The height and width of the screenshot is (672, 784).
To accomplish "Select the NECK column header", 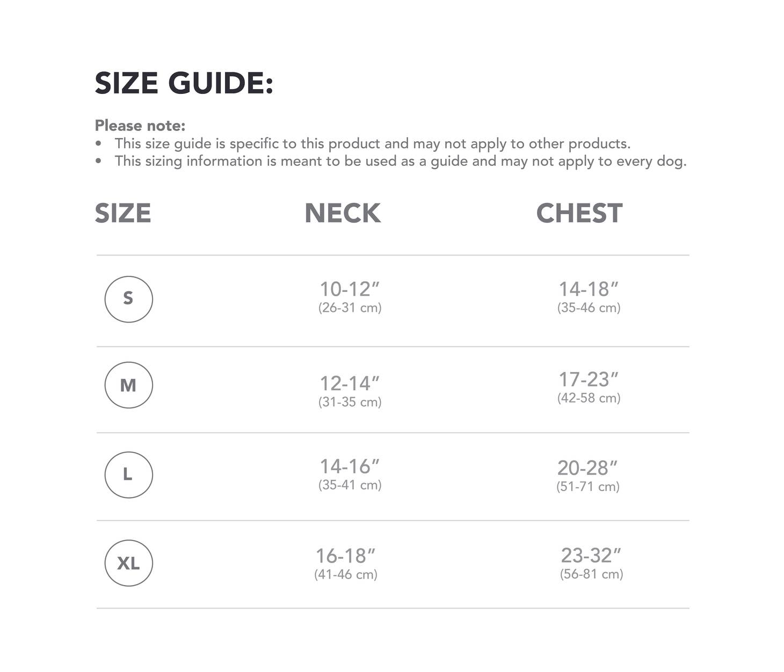I will 343,213.
